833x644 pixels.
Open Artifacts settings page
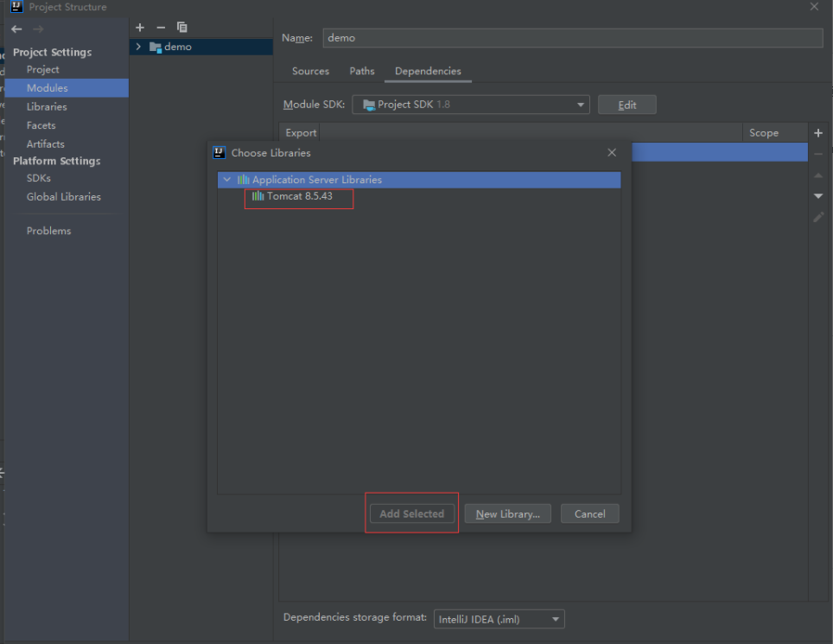coord(46,144)
